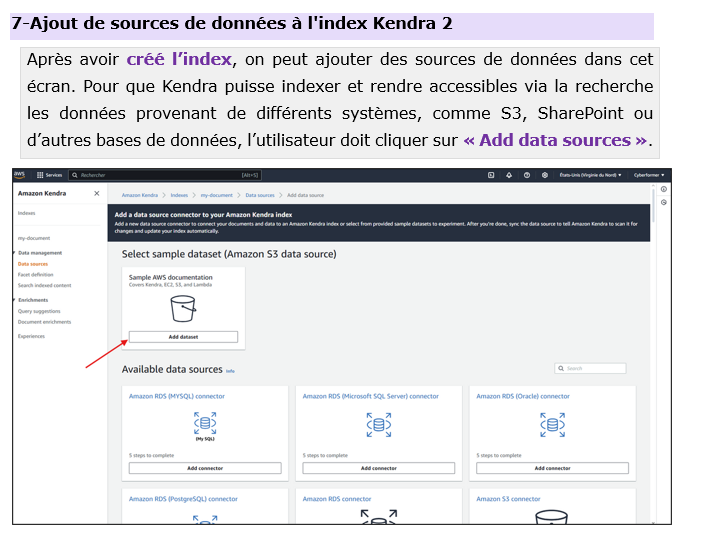Open Query suggestions in the sidebar
Image resolution: width=701 pixels, height=550 pixels.
[39, 311]
